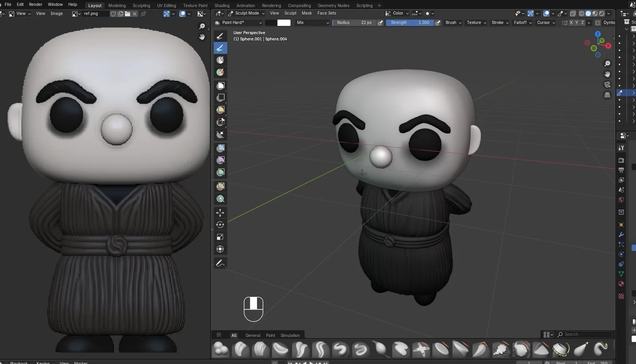Open the Mask menu
Image resolution: width=636 pixels, height=364 pixels.
point(307,13)
